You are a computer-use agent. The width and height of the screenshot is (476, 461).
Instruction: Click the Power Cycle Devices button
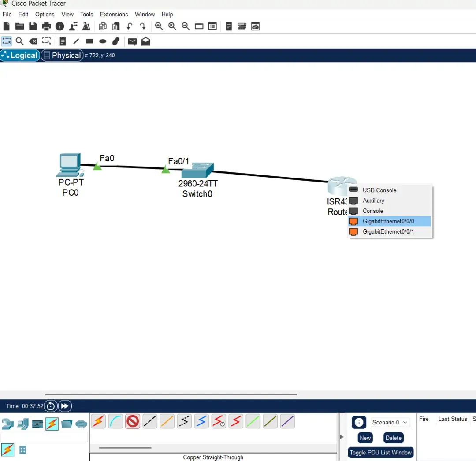pyautogui.click(x=51, y=406)
